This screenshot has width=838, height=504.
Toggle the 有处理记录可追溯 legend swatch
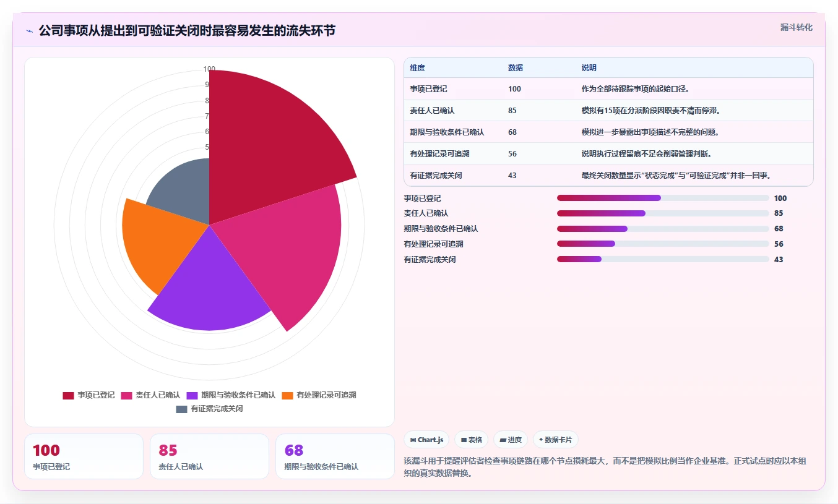pos(288,395)
